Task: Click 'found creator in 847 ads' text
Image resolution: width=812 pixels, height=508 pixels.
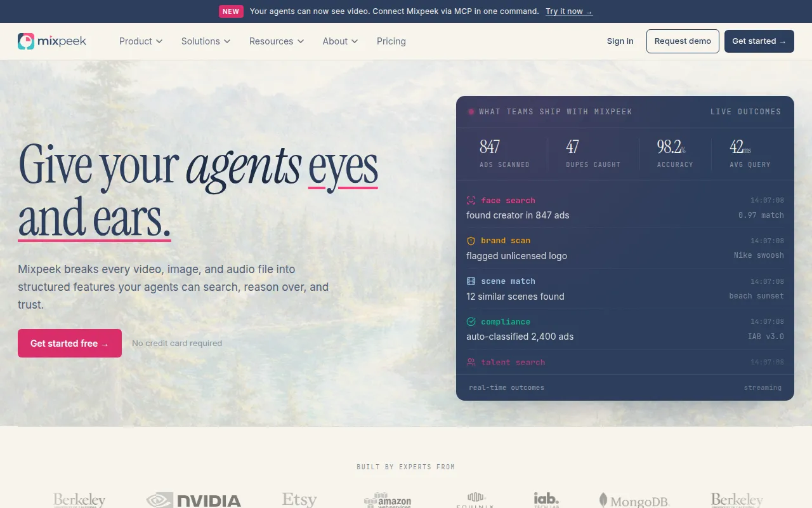Action: 518,215
